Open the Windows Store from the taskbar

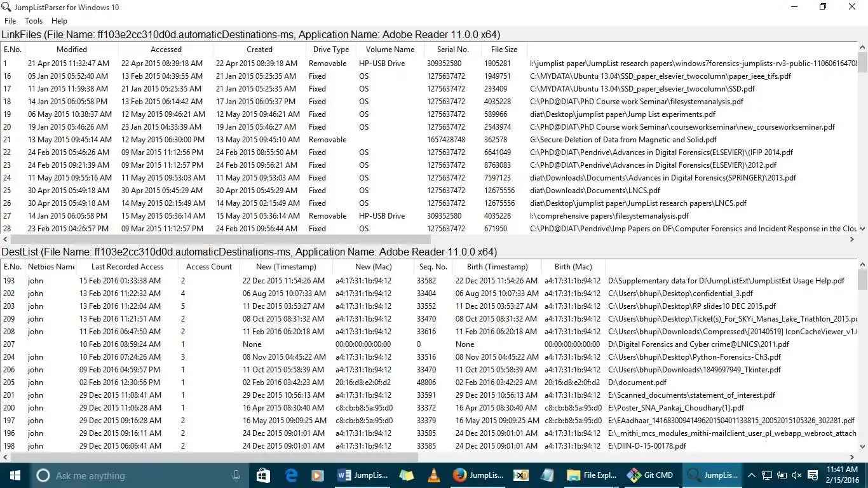(x=263, y=475)
